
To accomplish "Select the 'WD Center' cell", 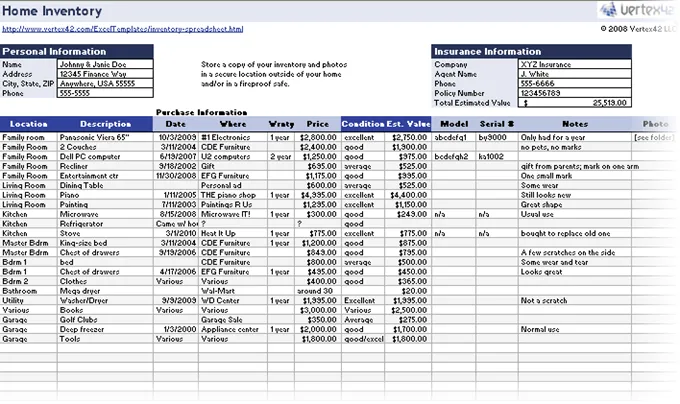I will point(233,300).
